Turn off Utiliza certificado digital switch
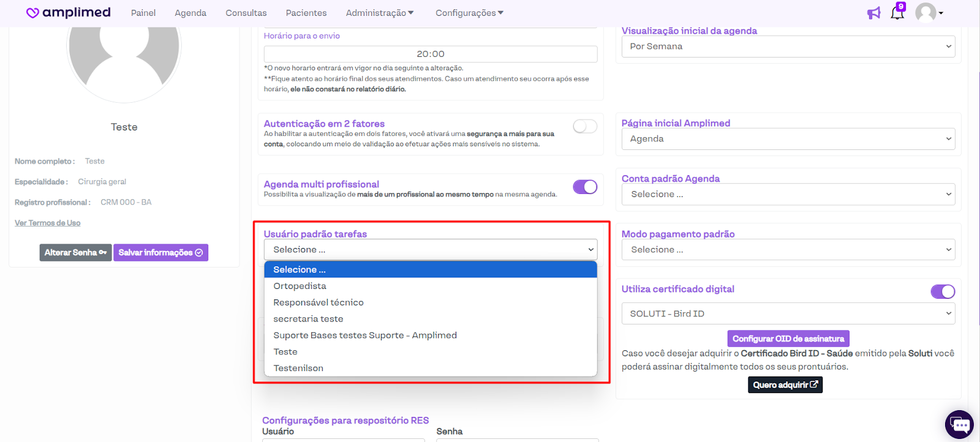Viewport: 980px width, 442px height. [943, 292]
